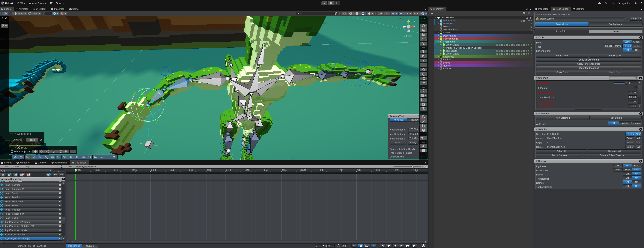Click the Grid overlay toolbar icon
Screen dimensions: 644x248
click(x=52, y=157)
